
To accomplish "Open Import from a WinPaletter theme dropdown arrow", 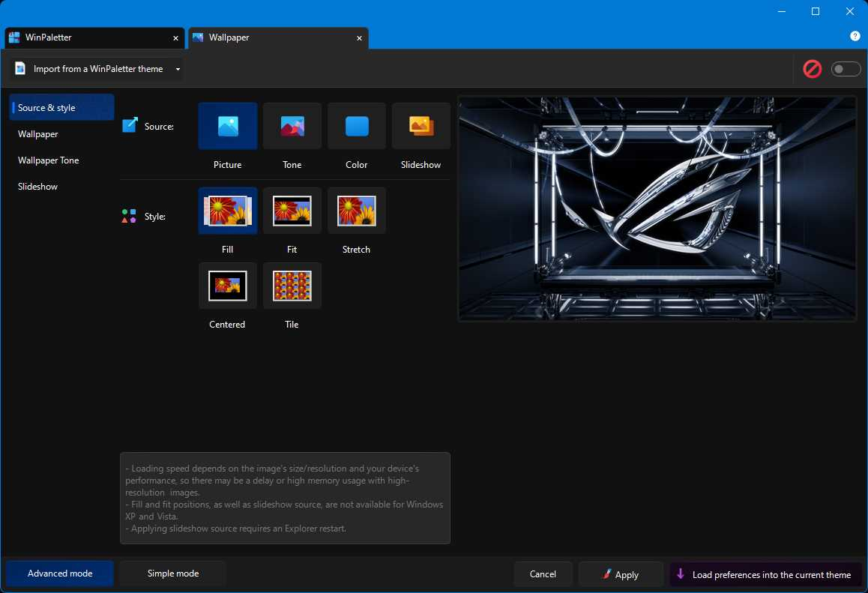I will point(178,69).
